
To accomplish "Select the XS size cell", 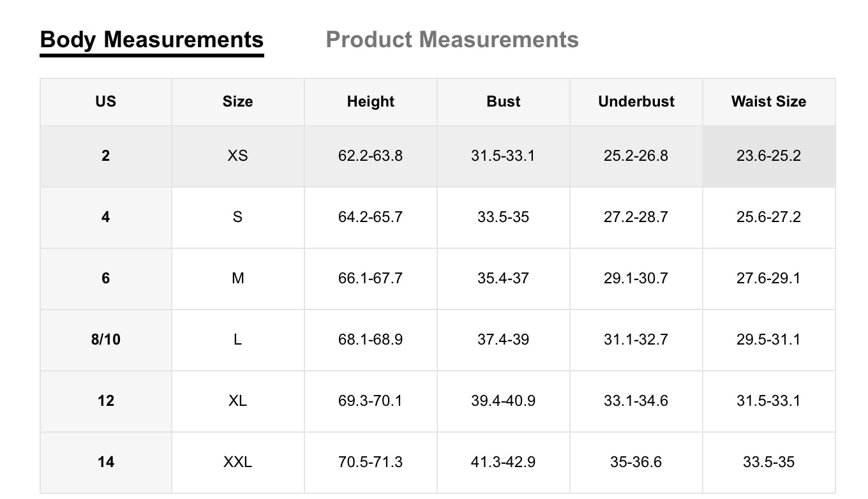I will 237,156.
